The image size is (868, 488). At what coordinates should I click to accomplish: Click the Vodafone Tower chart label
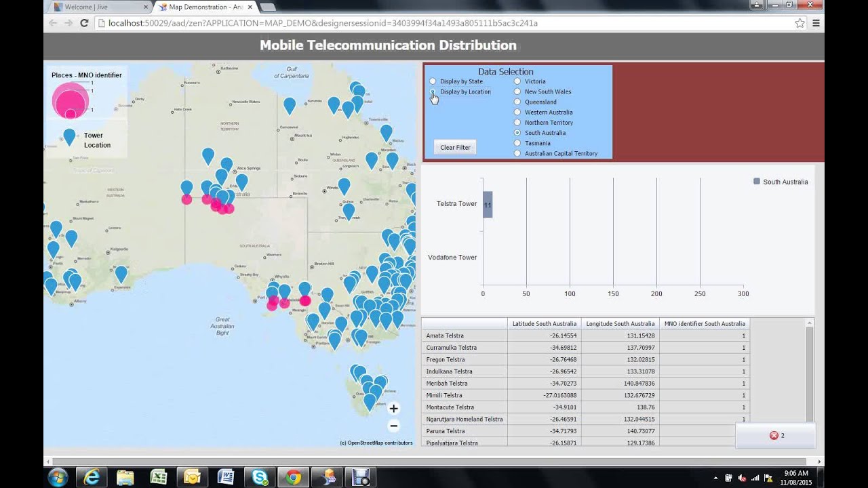coord(452,258)
